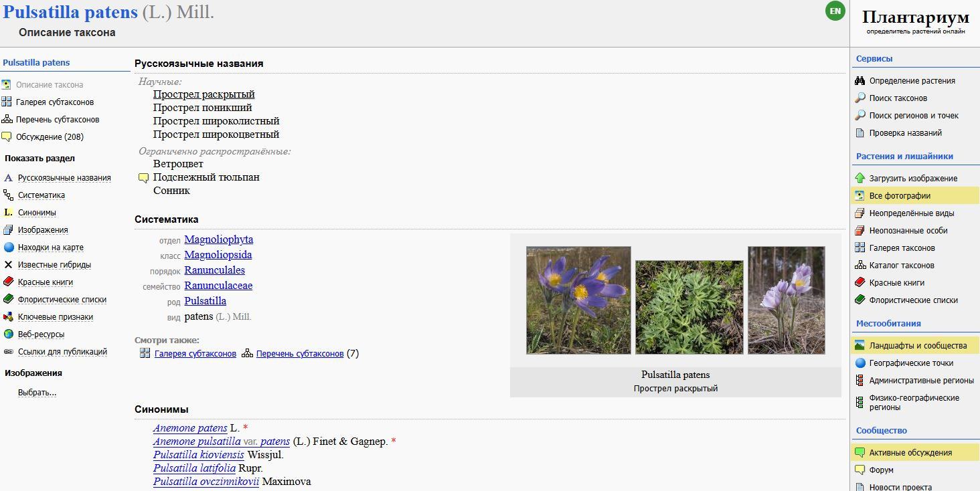The width and height of the screenshot is (980, 491).
Task: Follow the Ranunculaceae family link
Action: click(218, 286)
